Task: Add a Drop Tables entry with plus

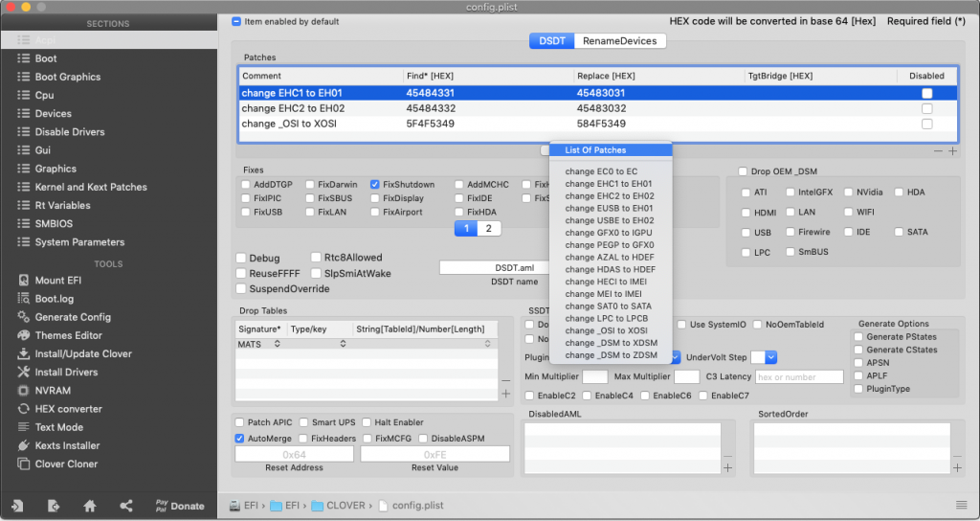Action: coord(505,394)
